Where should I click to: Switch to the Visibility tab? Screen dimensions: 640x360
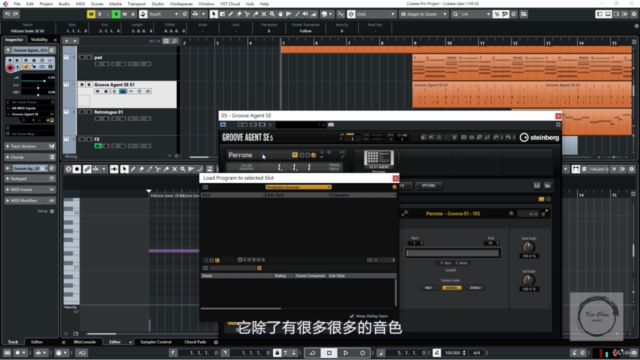tap(39, 40)
